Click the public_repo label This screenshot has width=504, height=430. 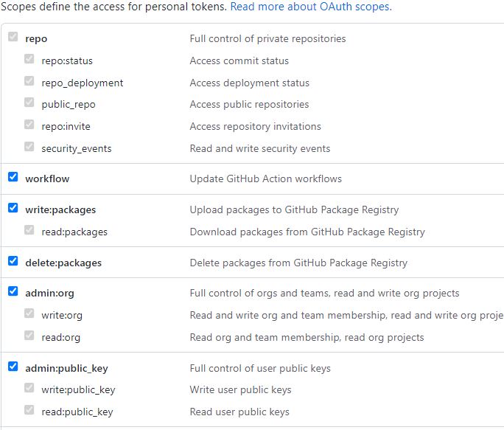point(69,105)
